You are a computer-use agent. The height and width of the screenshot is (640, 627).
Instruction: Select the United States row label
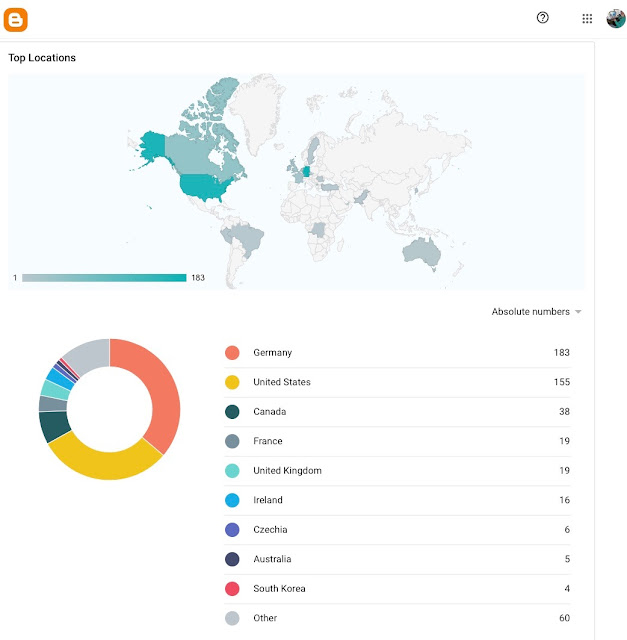(282, 382)
